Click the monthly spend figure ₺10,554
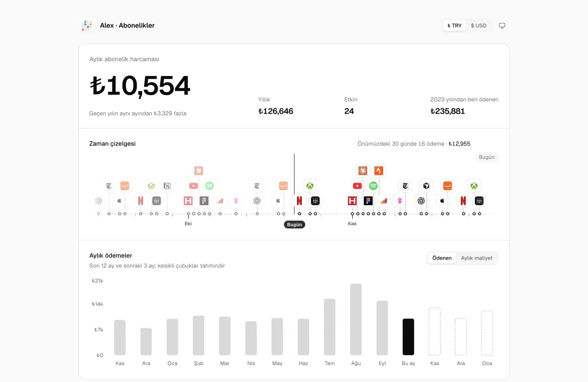 [140, 86]
